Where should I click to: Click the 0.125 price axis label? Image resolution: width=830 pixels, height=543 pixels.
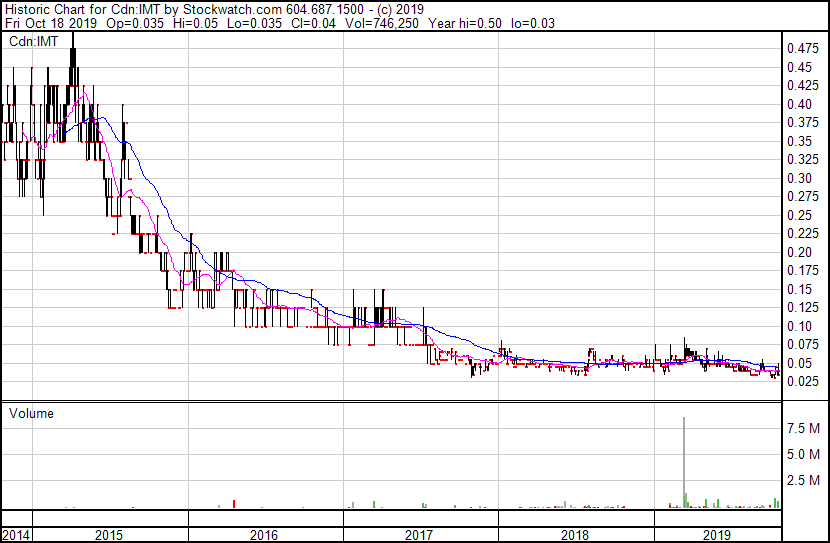(803, 307)
